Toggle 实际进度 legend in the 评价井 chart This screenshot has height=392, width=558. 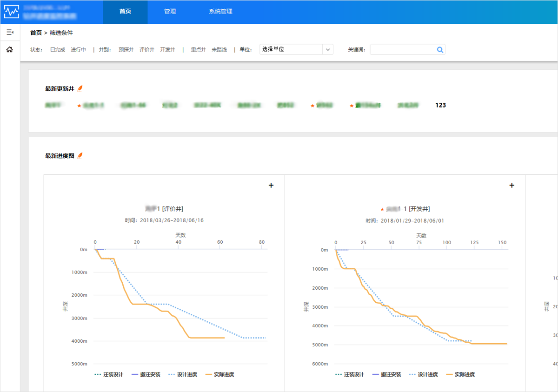tap(219, 374)
